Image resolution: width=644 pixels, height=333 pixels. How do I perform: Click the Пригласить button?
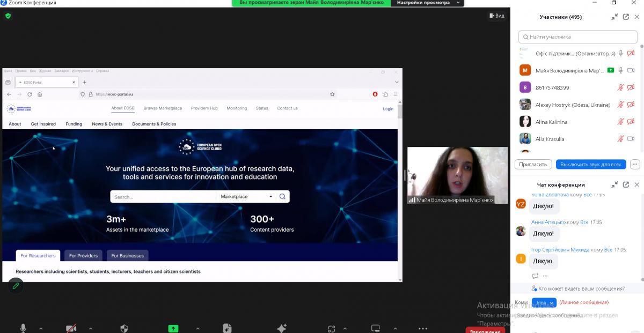533,164
